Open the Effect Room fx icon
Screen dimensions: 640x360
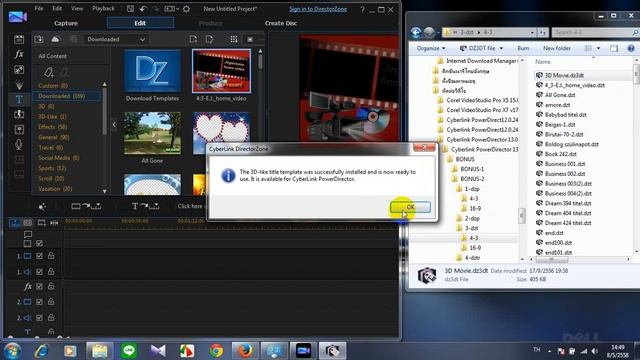click(x=19, y=54)
